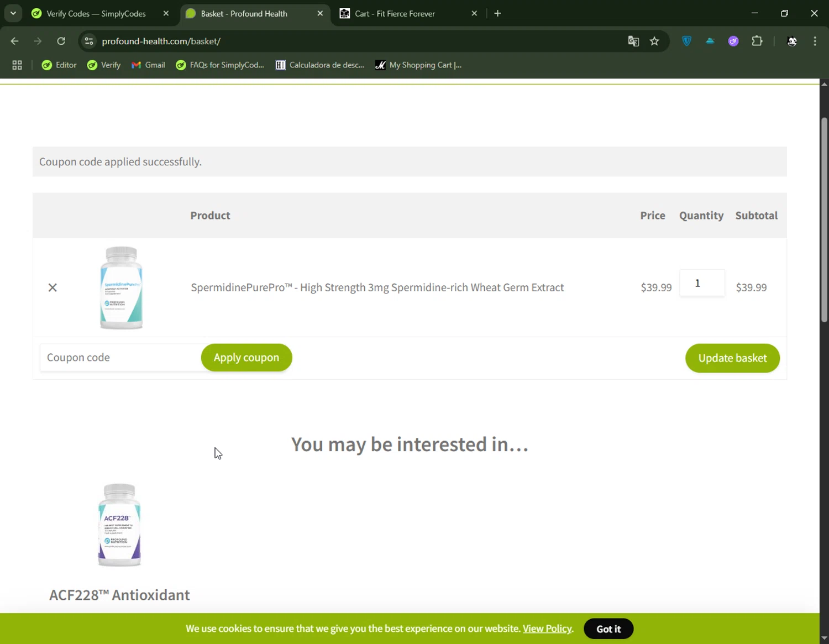Click the Subtotal column header

(x=756, y=216)
